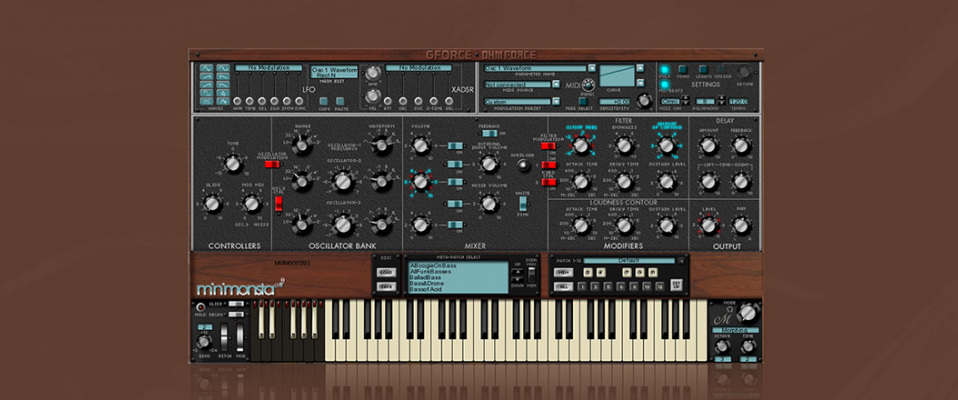Toggle the Mono setting button

tap(682, 69)
